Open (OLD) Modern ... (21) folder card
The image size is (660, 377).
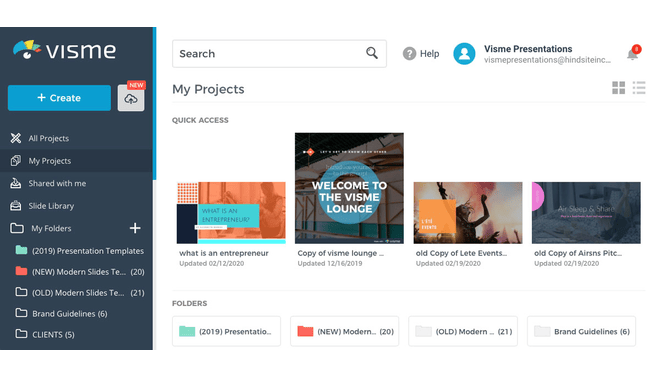tap(463, 332)
